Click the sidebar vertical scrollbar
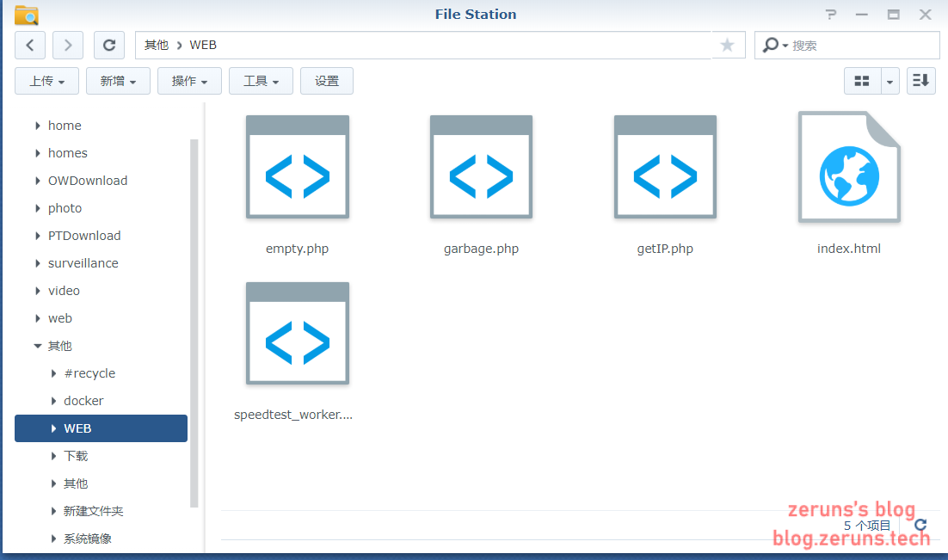The image size is (948, 560). 194,323
